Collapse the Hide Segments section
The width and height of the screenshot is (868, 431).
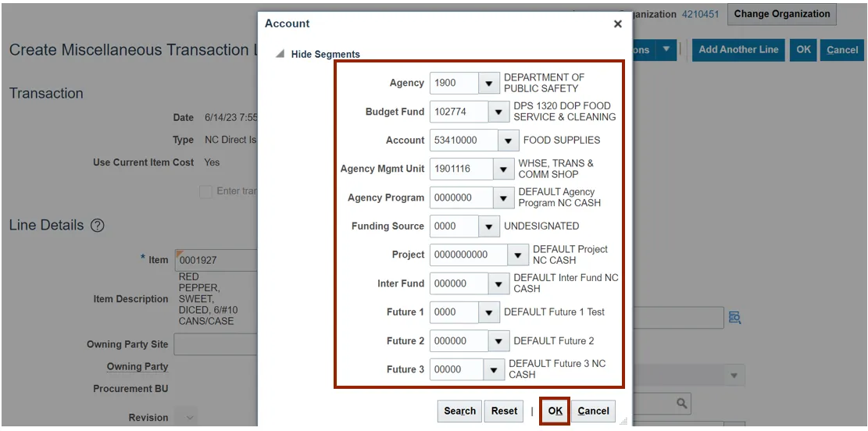280,55
